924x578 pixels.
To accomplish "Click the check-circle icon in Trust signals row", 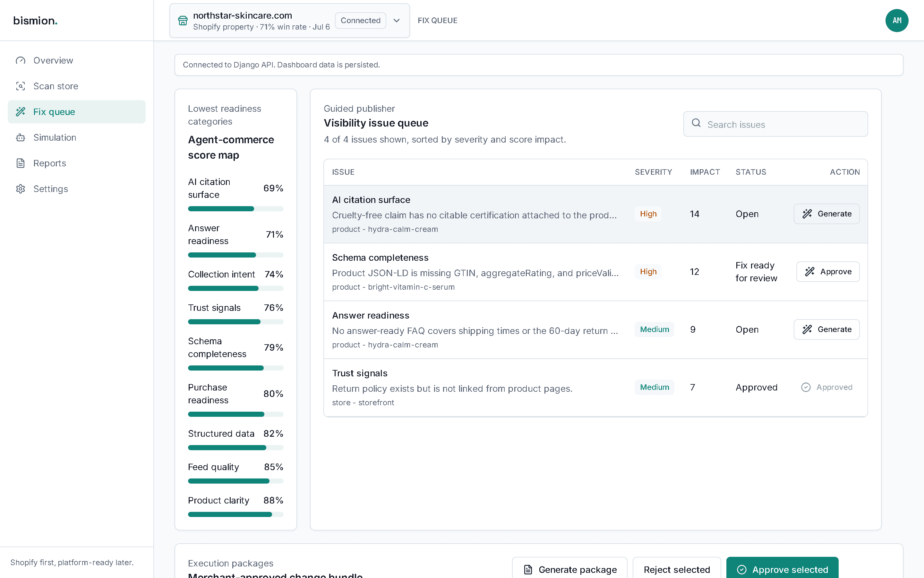I will coord(806,387).
